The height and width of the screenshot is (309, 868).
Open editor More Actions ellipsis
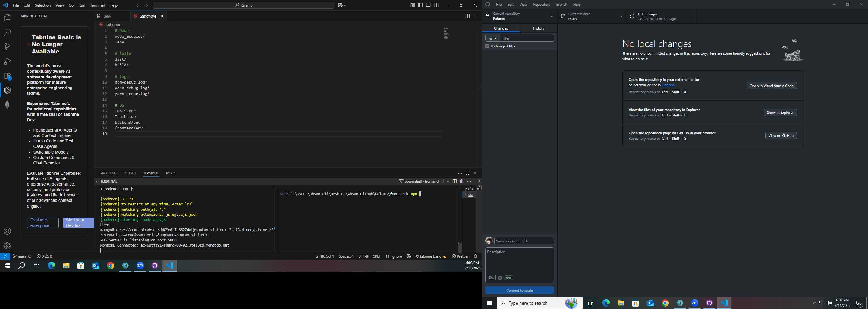(x=476, y=16)
